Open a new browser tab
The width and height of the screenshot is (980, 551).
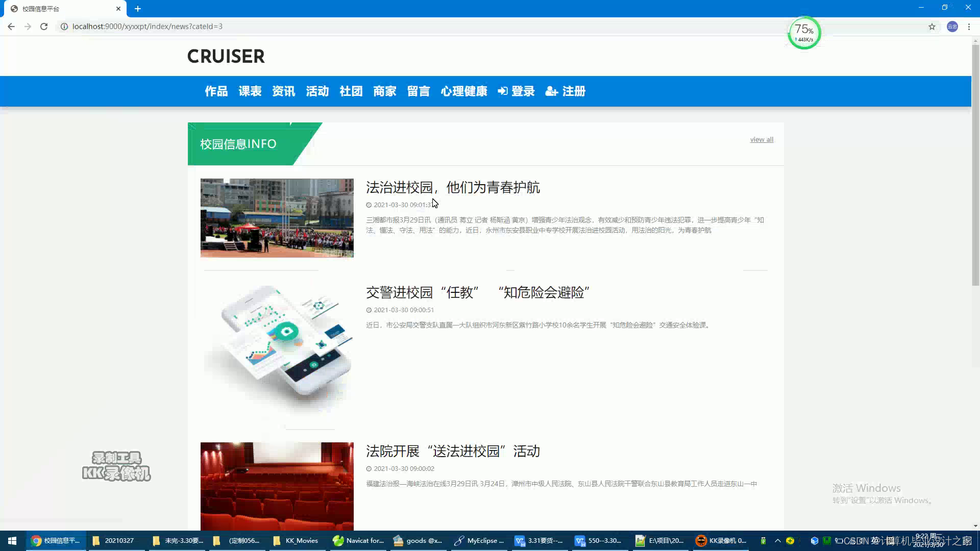click(138, 9)
